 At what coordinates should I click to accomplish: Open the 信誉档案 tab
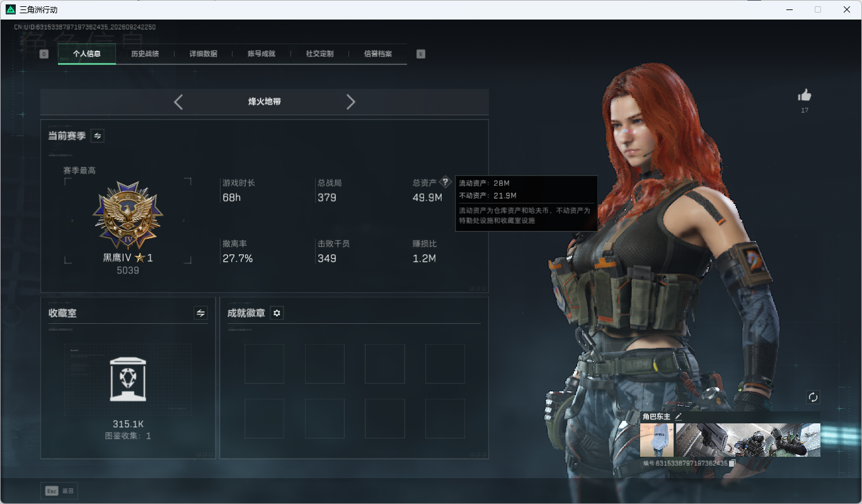[x=378, y=54]
